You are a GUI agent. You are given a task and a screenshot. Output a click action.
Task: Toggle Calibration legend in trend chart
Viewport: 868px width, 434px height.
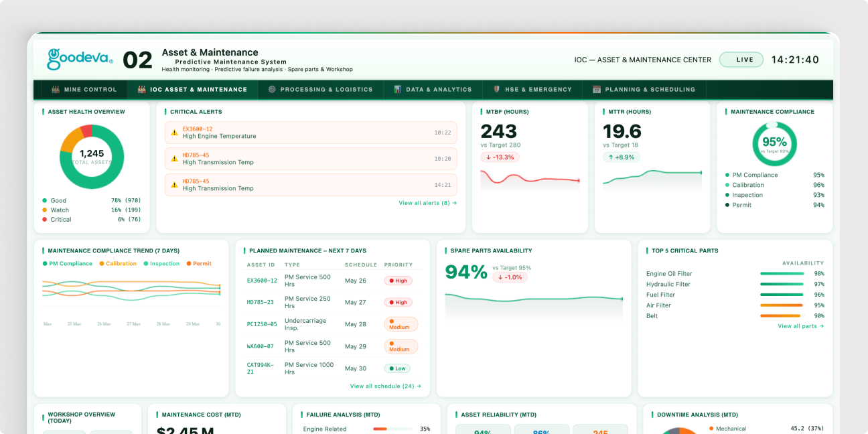(118, 263)
